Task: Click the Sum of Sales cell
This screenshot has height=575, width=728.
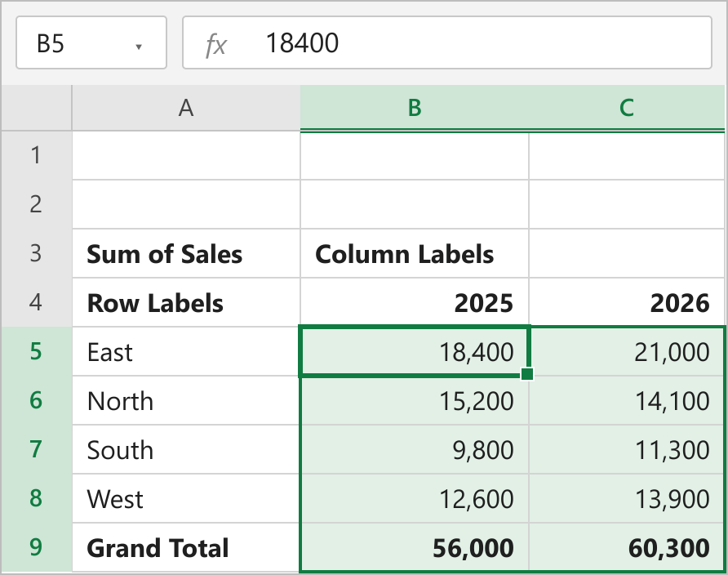Action: pyautogui.click(x=186, y=253)
